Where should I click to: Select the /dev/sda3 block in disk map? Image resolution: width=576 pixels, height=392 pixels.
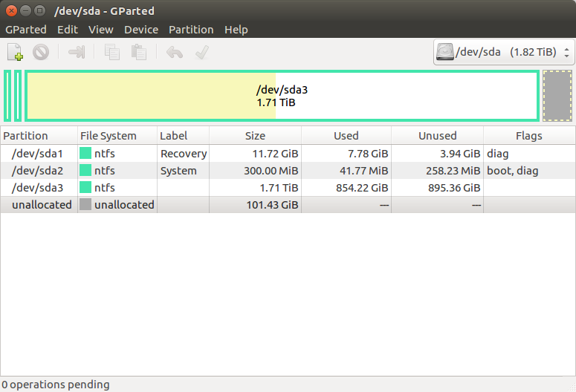click(282, 96)
